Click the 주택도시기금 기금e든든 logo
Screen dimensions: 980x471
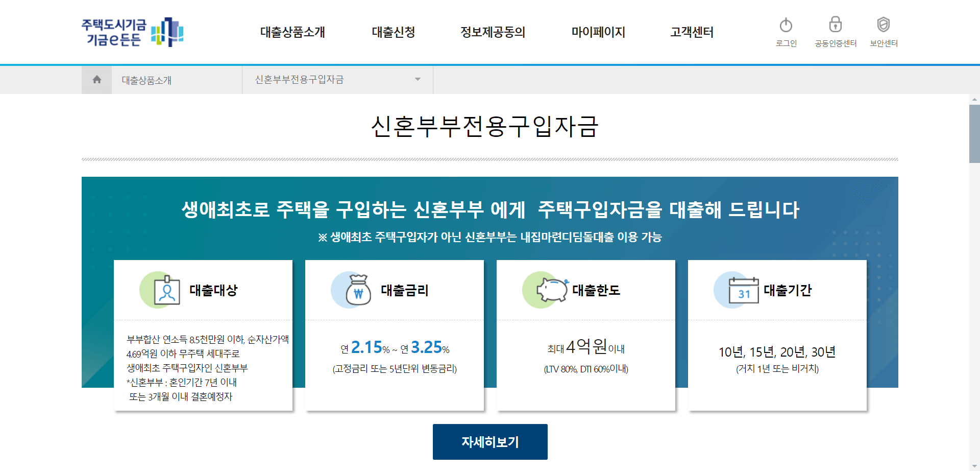click(132, 32)
